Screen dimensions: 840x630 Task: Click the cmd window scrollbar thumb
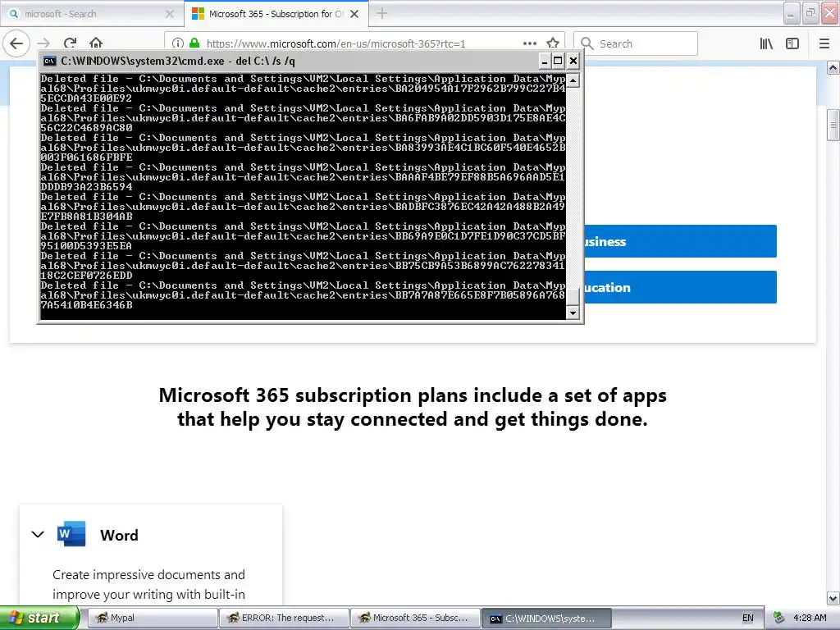point(573,297)
